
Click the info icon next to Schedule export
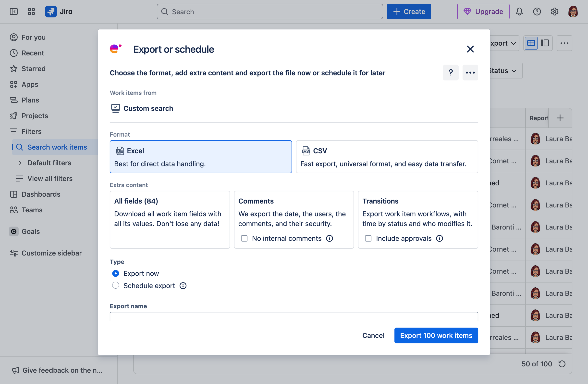(183, 286)
